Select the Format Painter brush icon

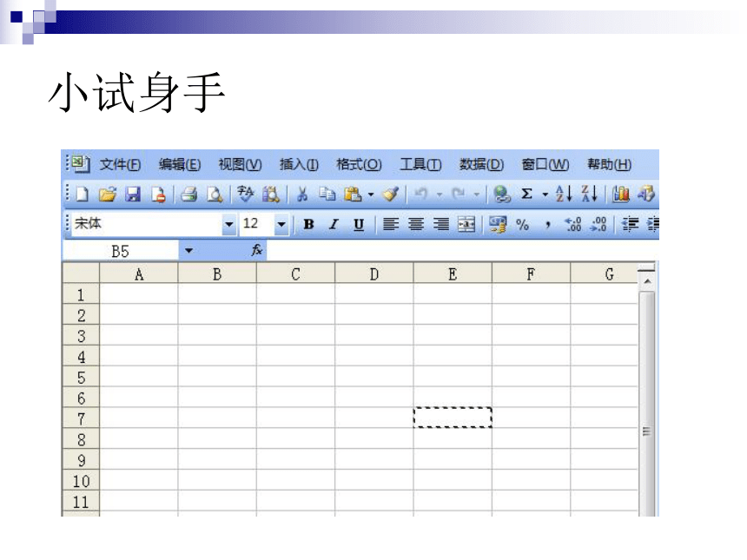(x=391, y=194)
